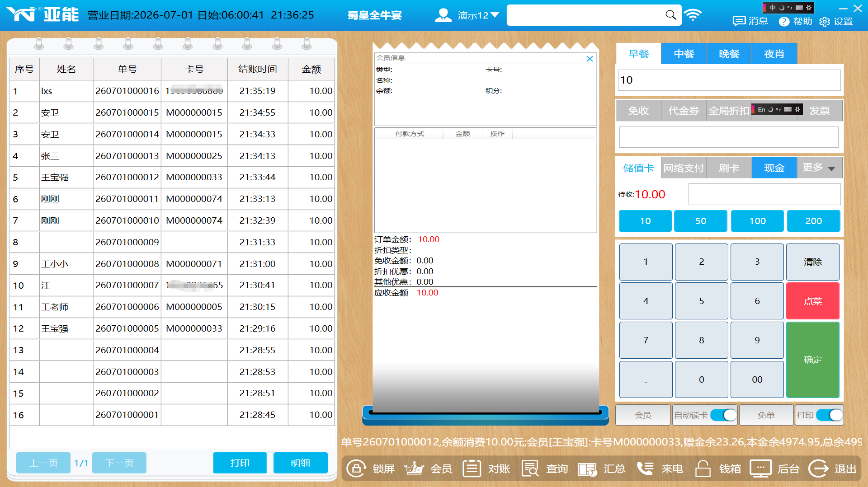Open the summary icon (汇总)
This screenshot has width=868, height=487.
[x=587, y=469]
